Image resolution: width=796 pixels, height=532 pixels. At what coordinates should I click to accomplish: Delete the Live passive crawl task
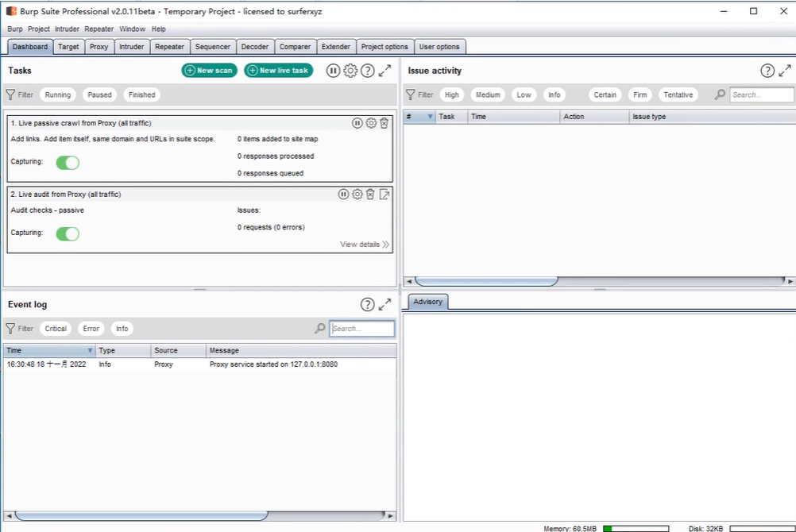click(x=384, y=123)
